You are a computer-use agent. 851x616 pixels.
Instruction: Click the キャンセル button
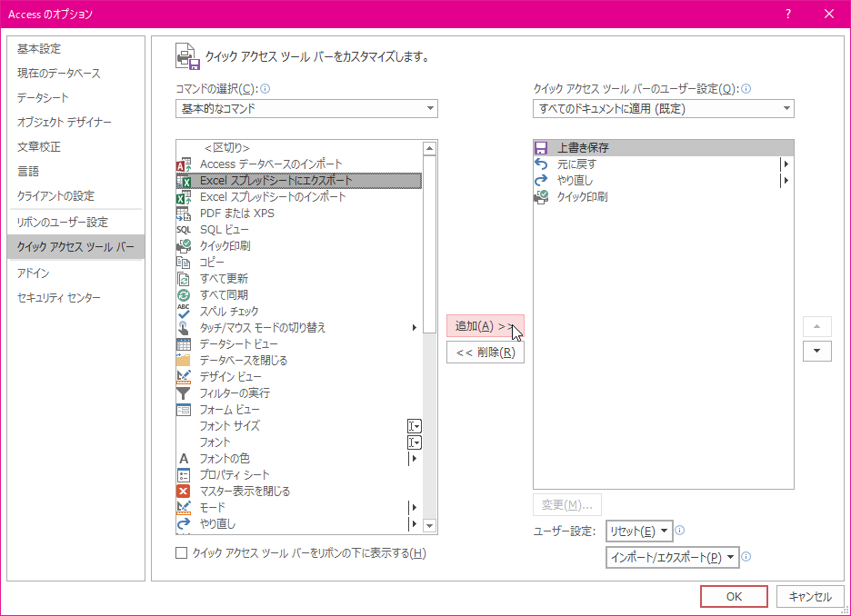[810, 597]
